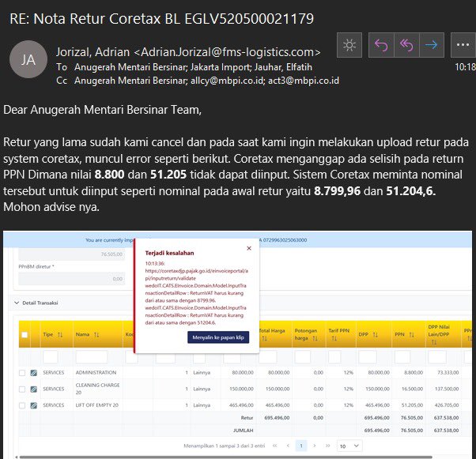Click the edit icon on LIFT OFF EMPTY 20 row
Viewport: 476px width, 459px height.
tap(34, 405)
